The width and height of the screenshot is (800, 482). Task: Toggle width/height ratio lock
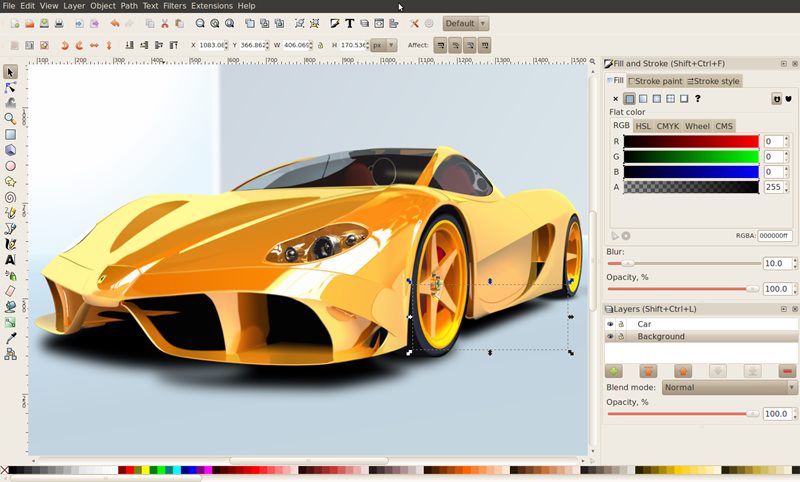tap(320, 45)
